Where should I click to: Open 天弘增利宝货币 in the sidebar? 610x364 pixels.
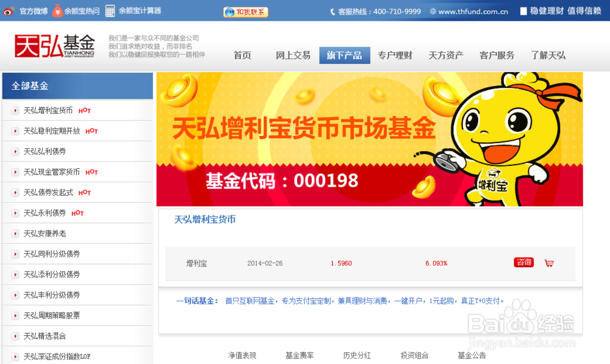[x=48, y=110]
